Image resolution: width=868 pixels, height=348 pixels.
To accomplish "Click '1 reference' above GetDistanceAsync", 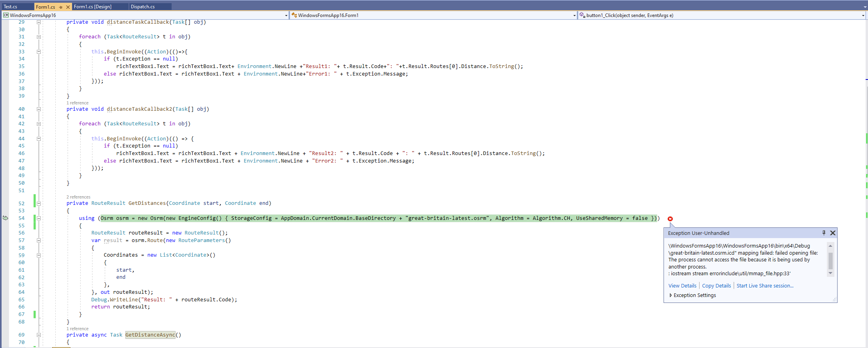I will click(78, 329).
